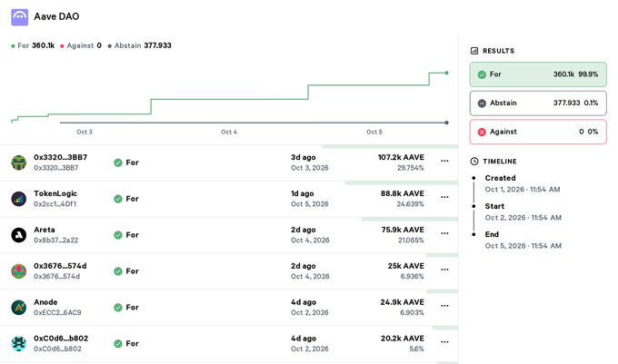Click green For checkmark in 0xC0d6...b802 row
618x364 pixels.
point(118,343)
